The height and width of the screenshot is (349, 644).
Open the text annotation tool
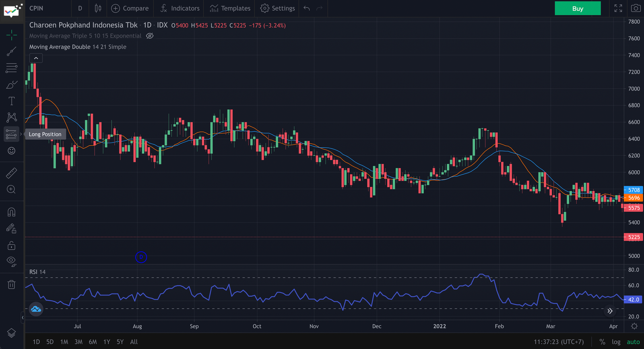point(12,101)
